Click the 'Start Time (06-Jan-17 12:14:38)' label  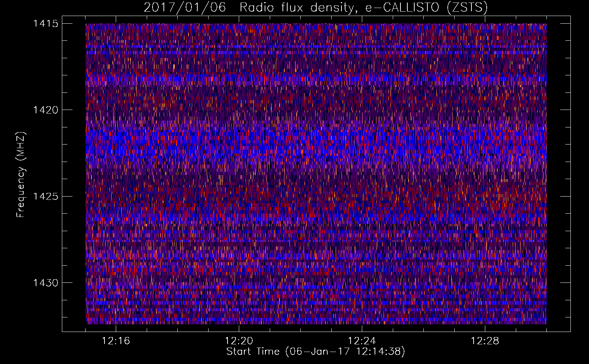pos(316,352)
